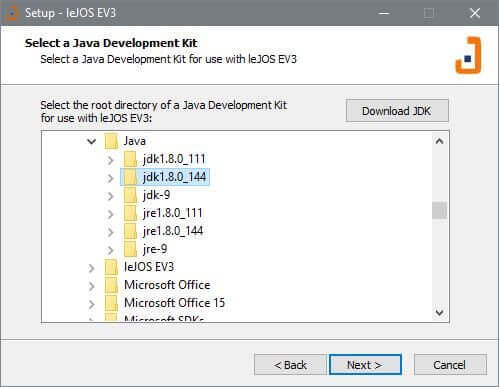Click folder icon next to jre1.8.0_111
The width and height of the screenshot is (499, 387).
[x=130, y=213]
